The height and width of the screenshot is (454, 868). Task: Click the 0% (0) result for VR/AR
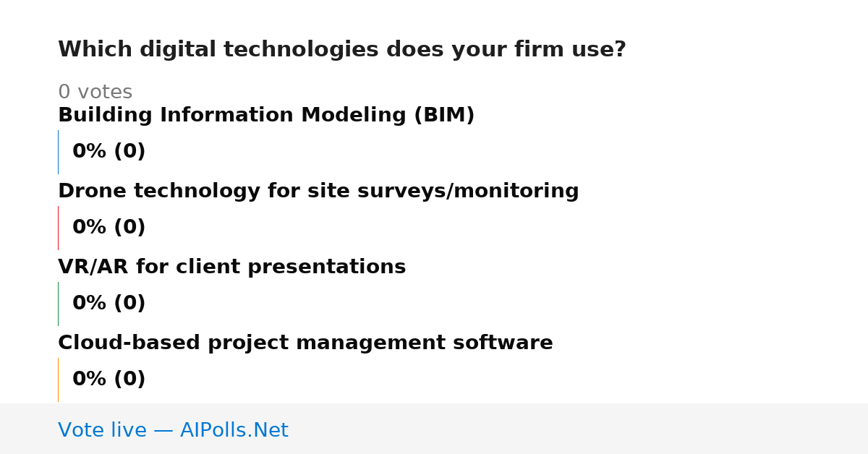(x=109, y=303)
